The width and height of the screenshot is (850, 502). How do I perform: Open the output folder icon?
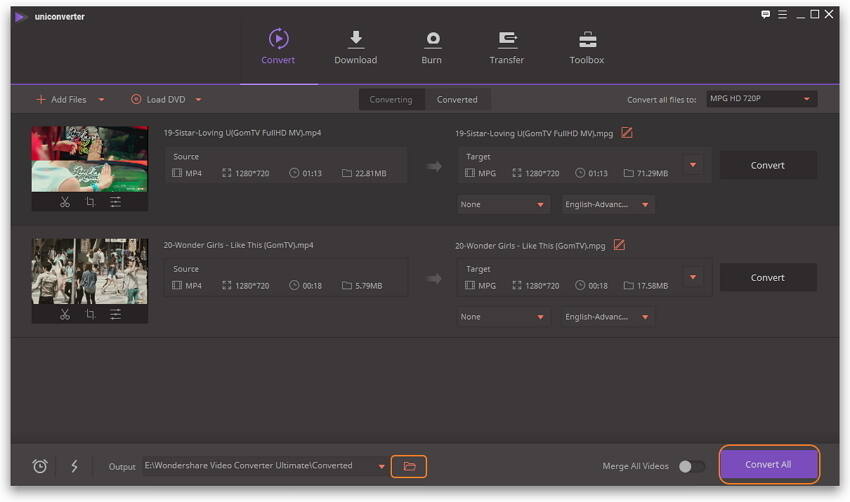tap(409, 467)
